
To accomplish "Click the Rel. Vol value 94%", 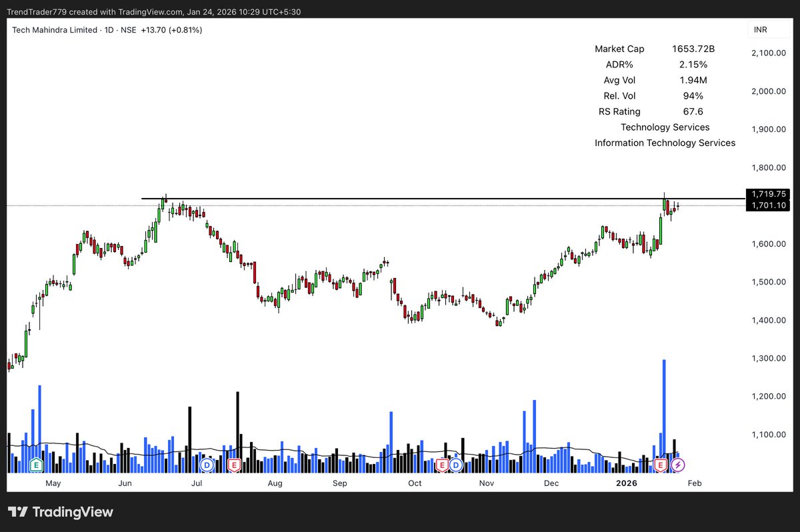I will tap(693, 96).
